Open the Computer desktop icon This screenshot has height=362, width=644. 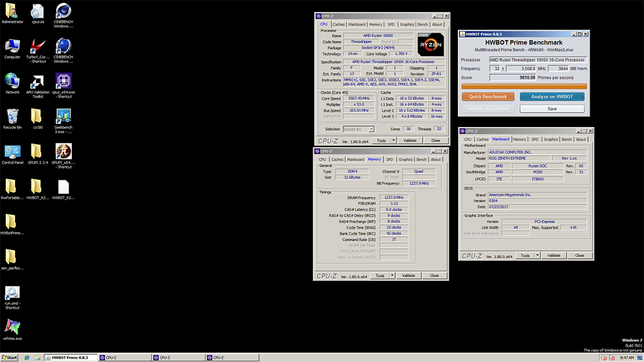(12, 49)
